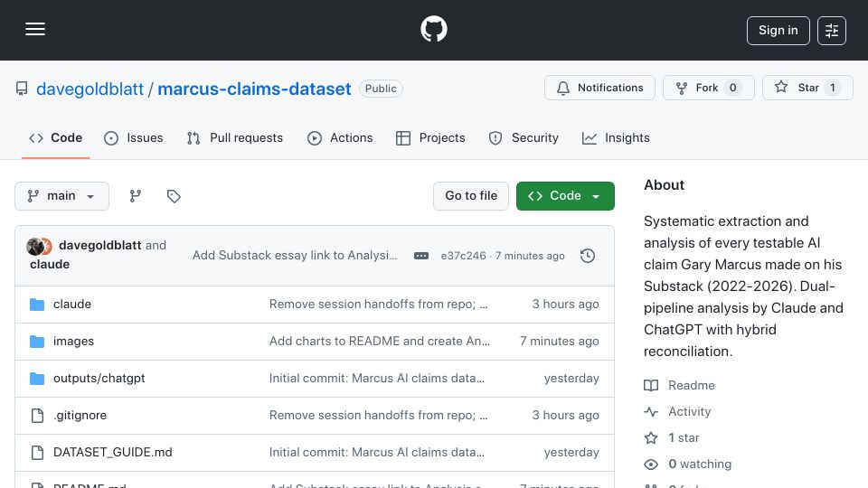
Task: Open marcus-claims-dataset repository link
Action: 254,89
